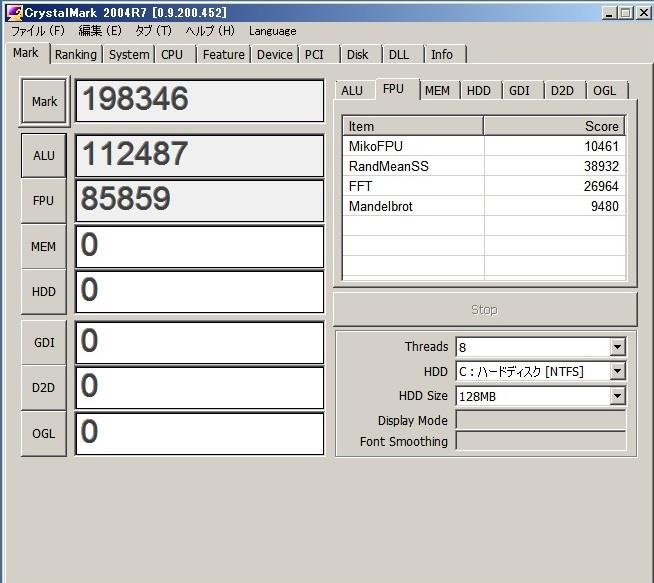Click the FPU score 85859
Viewport: 654px width, 583px height.
(200, 201)
